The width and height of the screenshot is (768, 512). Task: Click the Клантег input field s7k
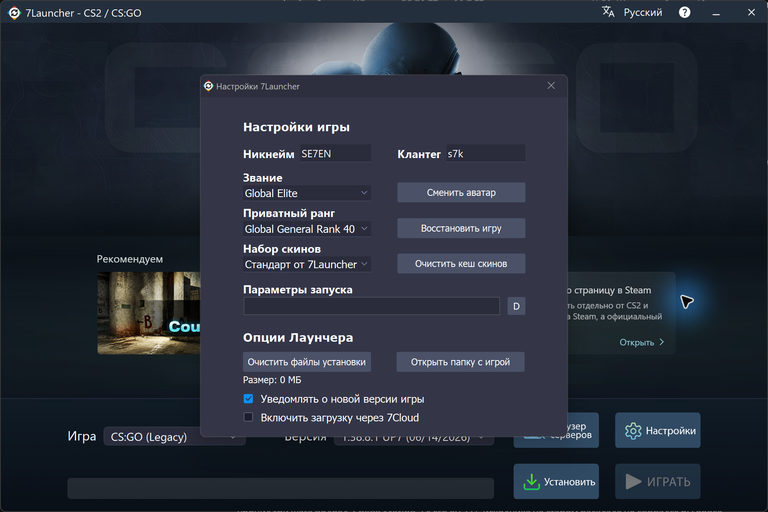coord(486,154)
